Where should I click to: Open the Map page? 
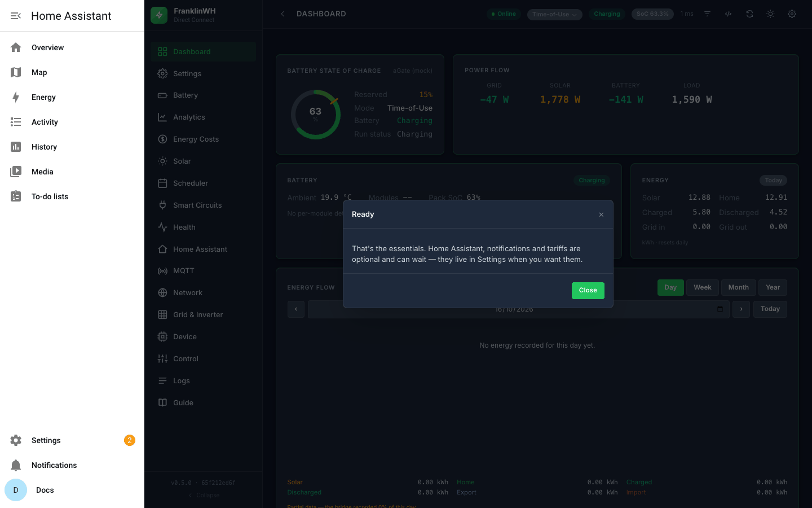(72, 72)
